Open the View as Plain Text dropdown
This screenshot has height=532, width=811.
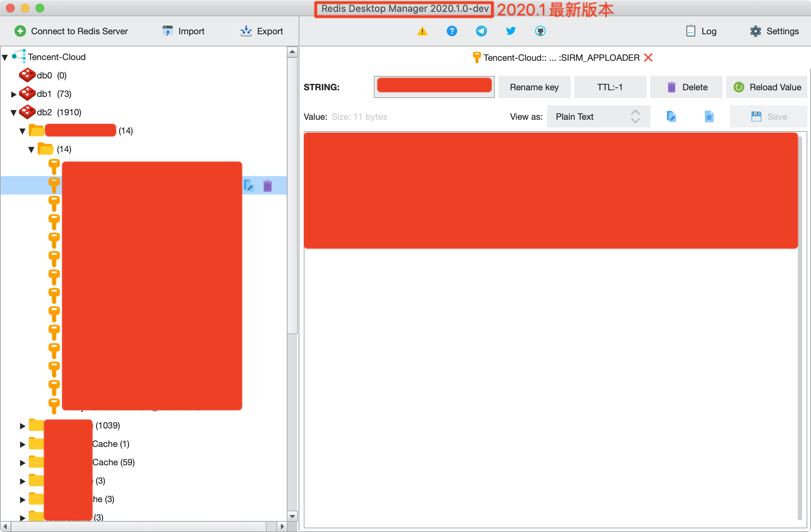coord(598,116)
